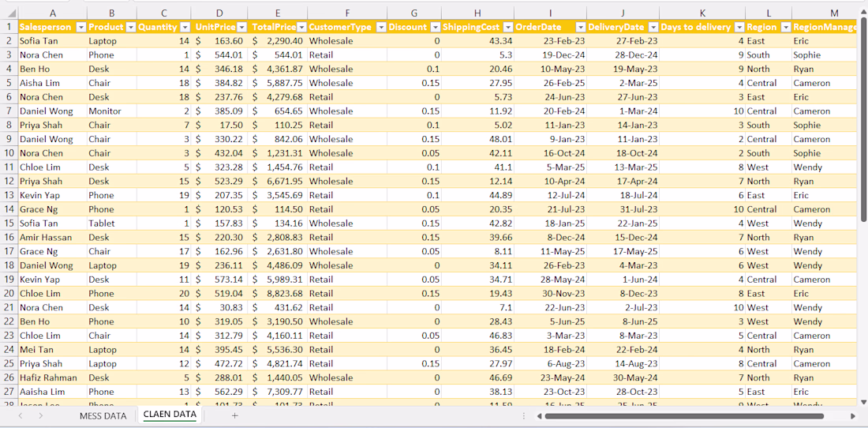Click unit price cell 17.50
868x428 pixels.
point(220,125)
